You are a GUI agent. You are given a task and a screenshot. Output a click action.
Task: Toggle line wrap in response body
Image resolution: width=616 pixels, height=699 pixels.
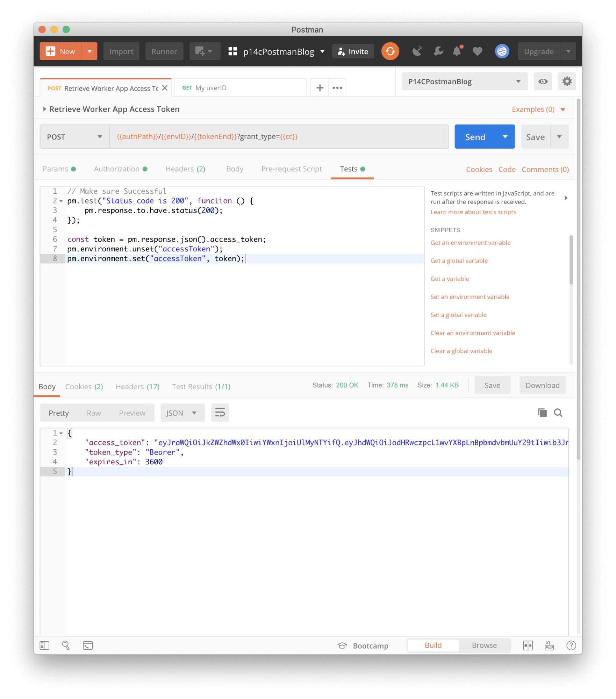[220, 413]
